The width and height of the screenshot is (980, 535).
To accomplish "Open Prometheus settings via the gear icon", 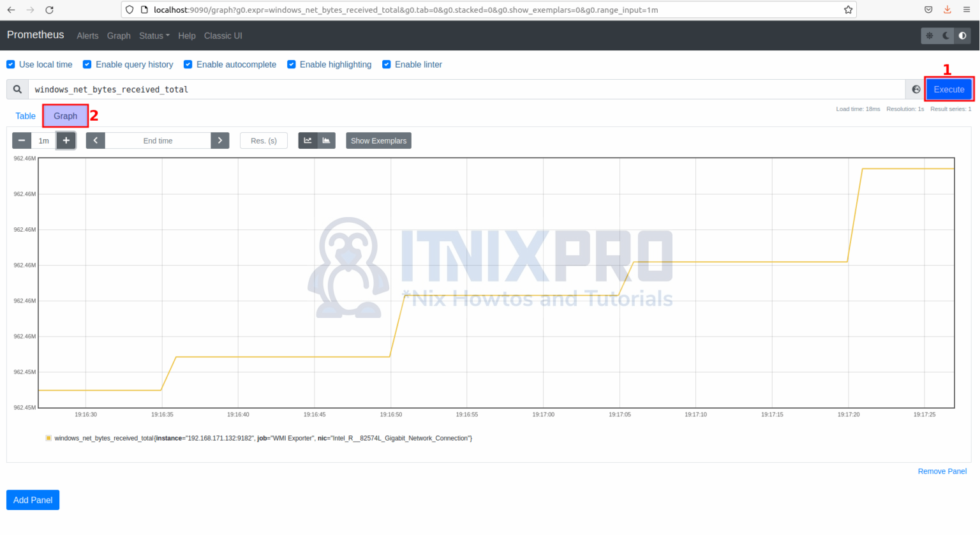I will click(x=929, y=36).
